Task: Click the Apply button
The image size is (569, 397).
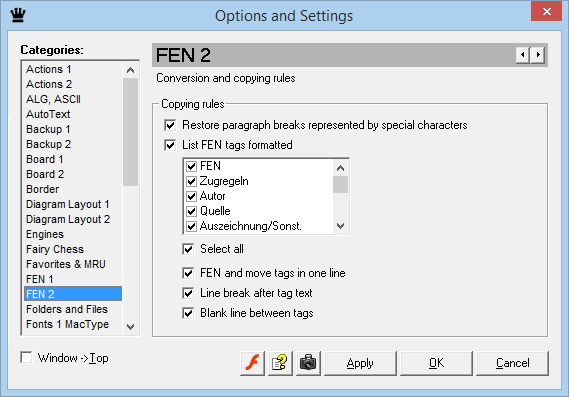Action: (x=360, y=363)
